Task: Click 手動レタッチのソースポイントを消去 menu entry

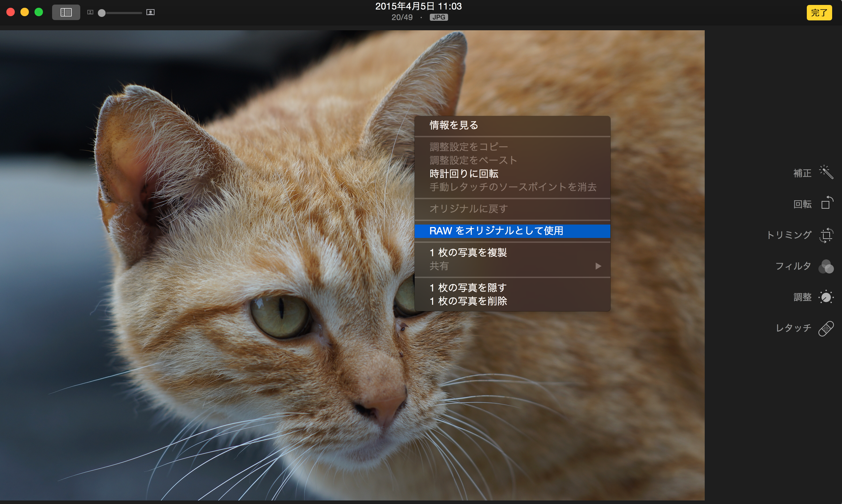Action: [x=512, y=187]
